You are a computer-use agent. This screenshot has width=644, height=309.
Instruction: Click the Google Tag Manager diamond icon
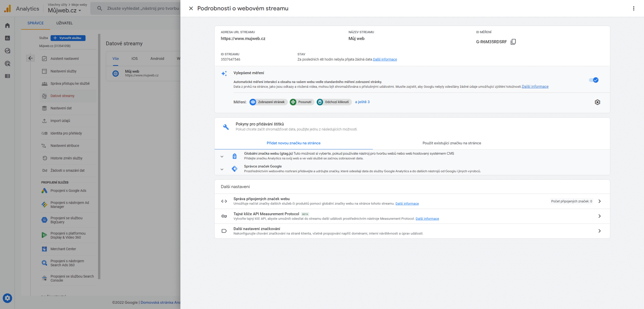234,169
